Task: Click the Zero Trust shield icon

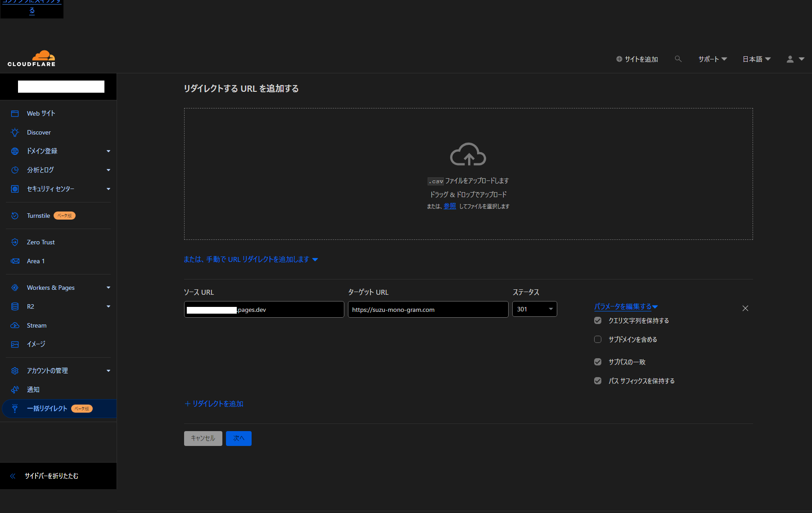Action: [x=15, y=242]
